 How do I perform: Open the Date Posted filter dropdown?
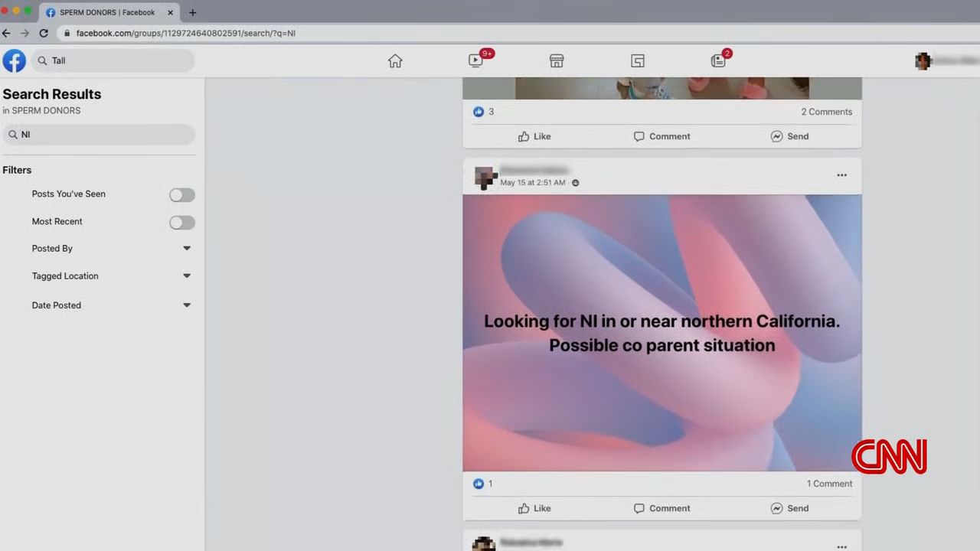point(186,305)
